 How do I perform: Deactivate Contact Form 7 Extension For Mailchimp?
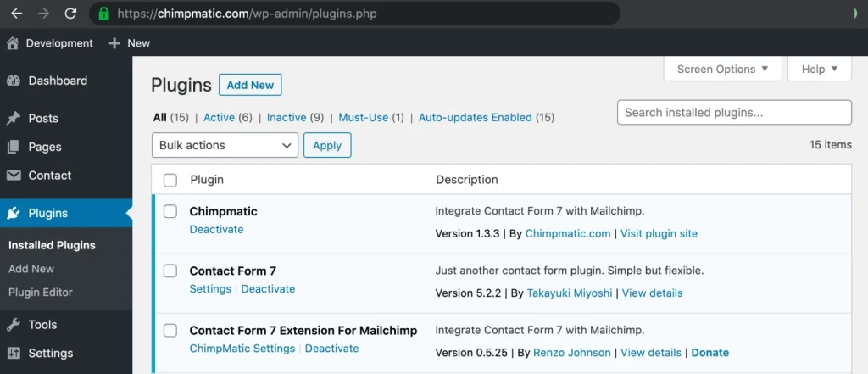click(331, 349)
